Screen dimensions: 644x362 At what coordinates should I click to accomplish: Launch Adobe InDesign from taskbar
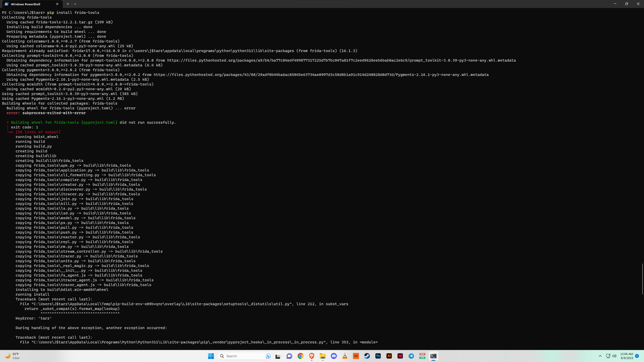coord(400,356)
